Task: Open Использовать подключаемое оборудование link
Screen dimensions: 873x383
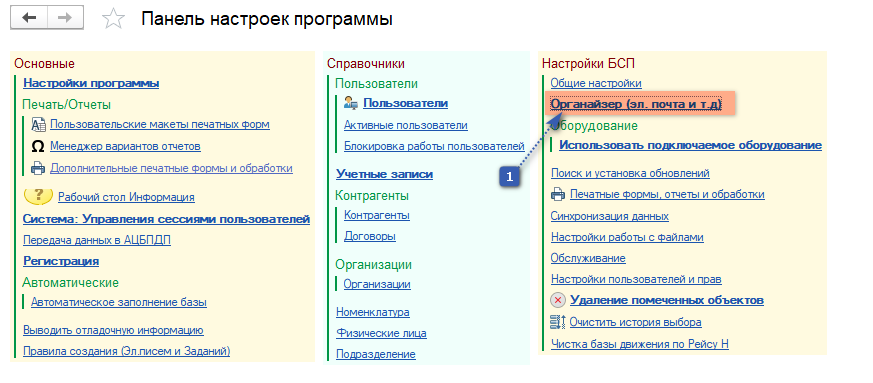Action: pyautogui.click(x=690, y=145)
